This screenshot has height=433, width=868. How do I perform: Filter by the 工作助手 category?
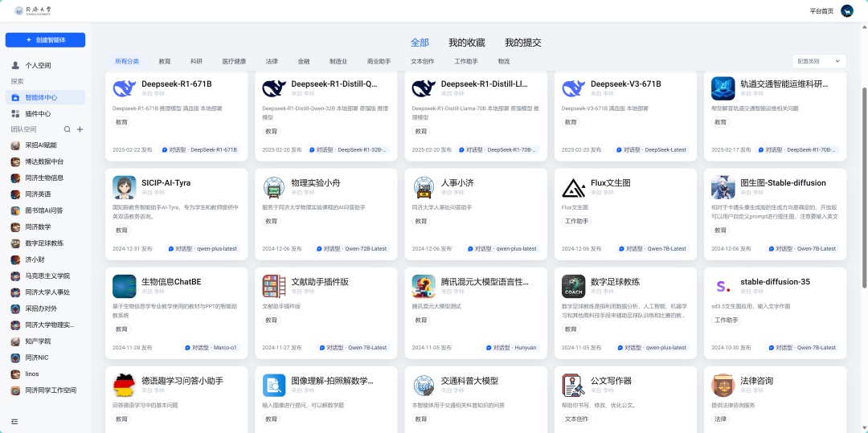tap(466, 61)
